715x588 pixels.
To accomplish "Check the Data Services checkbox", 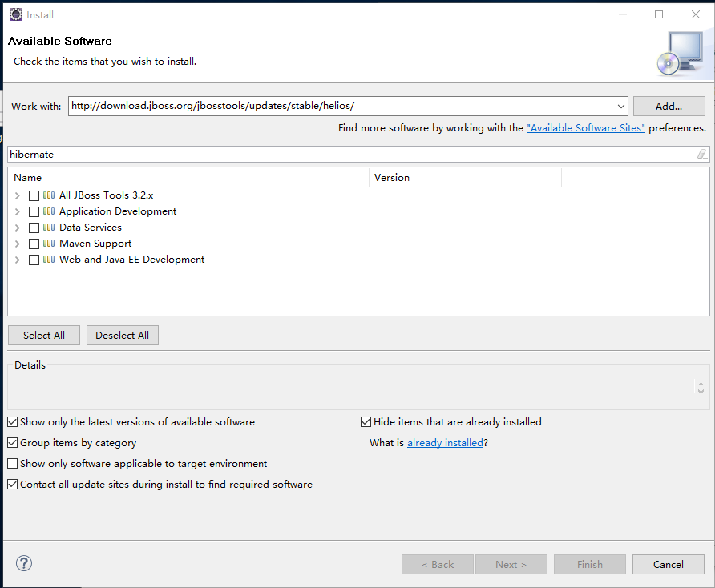I will click(34, 228).
